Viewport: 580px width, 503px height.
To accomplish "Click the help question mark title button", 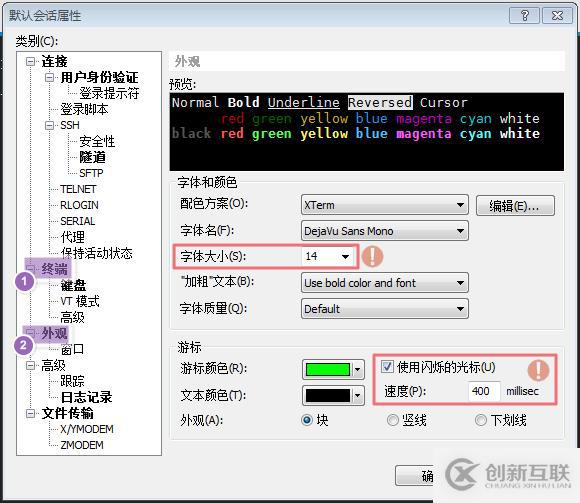I will [524, 16].
